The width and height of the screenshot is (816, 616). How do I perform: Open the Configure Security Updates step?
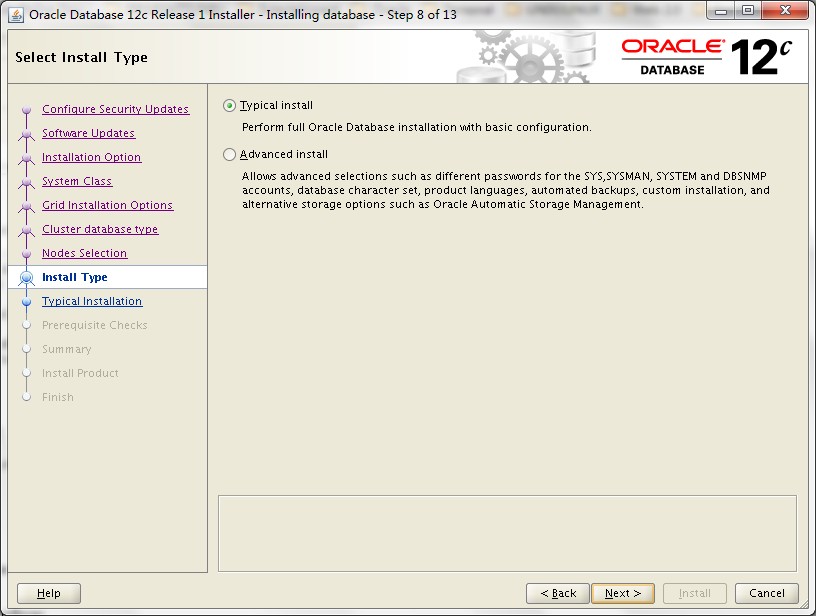click(x=116, y=109)
